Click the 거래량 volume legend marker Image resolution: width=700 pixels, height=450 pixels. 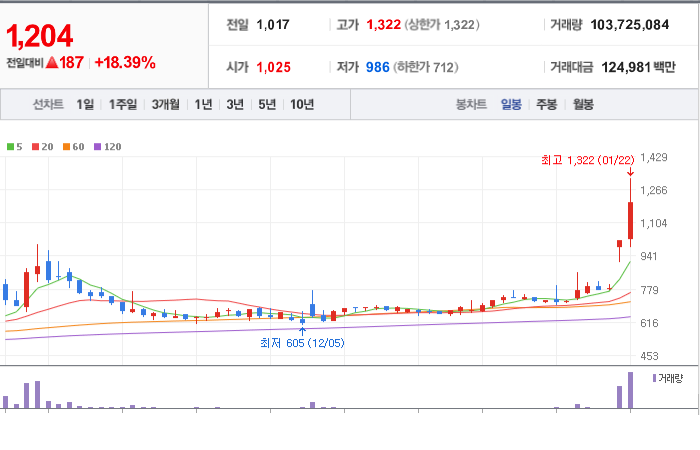654,378
